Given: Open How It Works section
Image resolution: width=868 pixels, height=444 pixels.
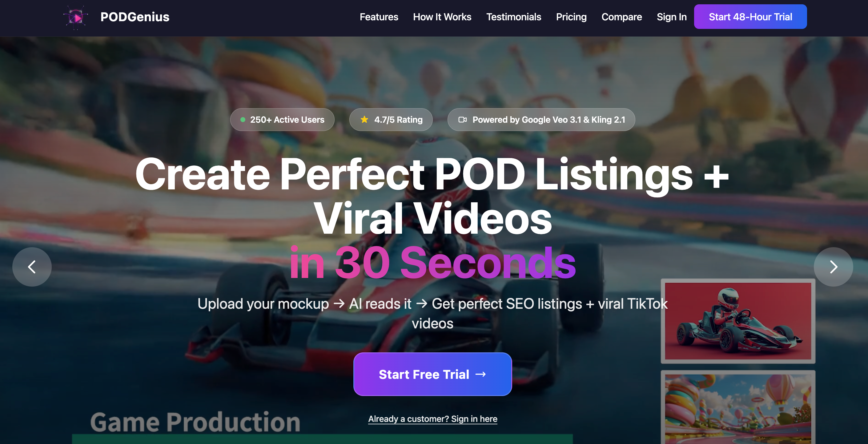Looking at the screenshot, I should [442, 17].
